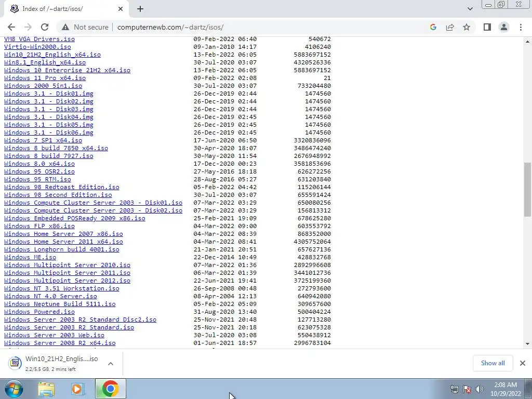Open Windows Embedded POSReady 2009 x86.iso
Viewport: 532px width, 399px height.
(x=75, y=219)
